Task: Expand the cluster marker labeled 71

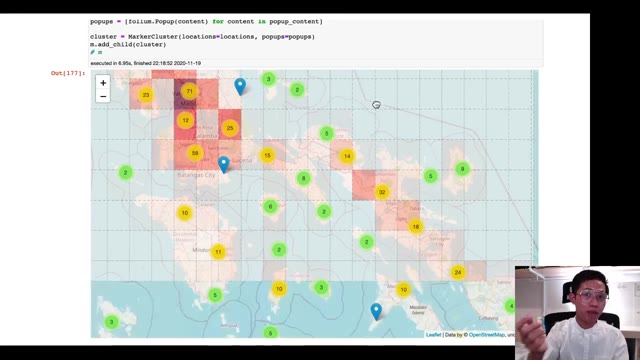Action: [x=189, y=91]
